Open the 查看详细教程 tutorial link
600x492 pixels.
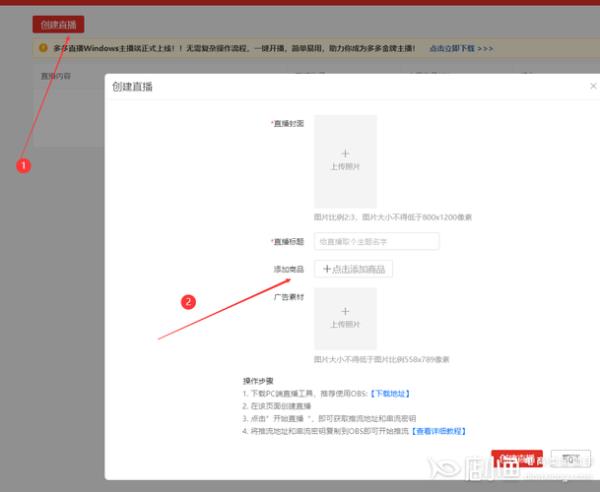(x=439, y=431)
